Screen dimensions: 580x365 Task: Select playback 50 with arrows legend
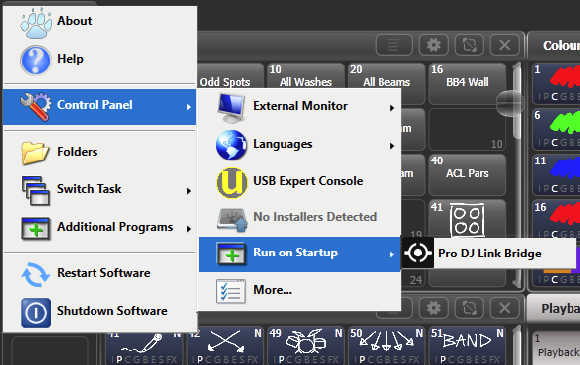(386, 345)
